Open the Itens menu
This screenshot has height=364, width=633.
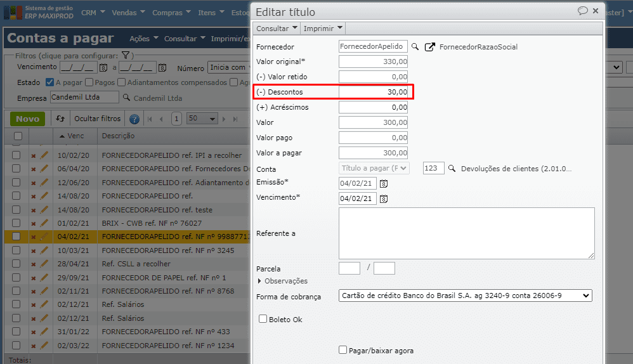tap(211, 13)
